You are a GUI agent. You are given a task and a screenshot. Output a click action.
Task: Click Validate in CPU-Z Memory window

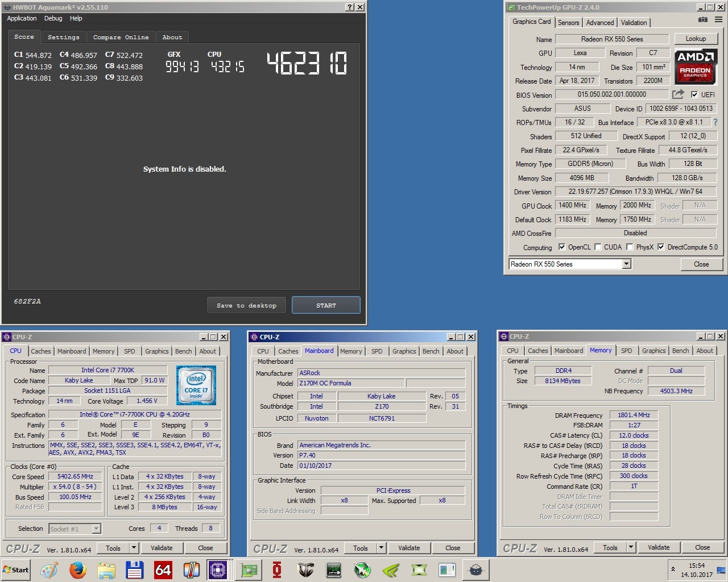point(658,547)
